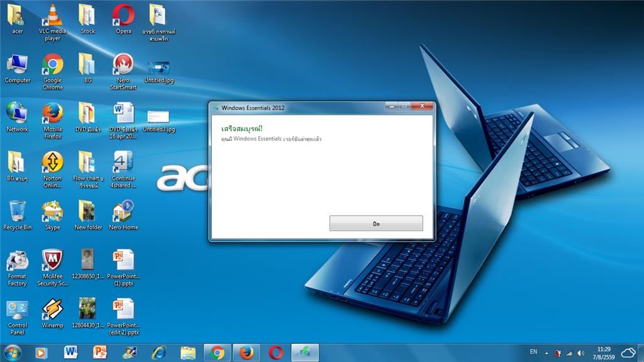
Task: Select the Flow chart folder icon
Action: tap(88, 169)
